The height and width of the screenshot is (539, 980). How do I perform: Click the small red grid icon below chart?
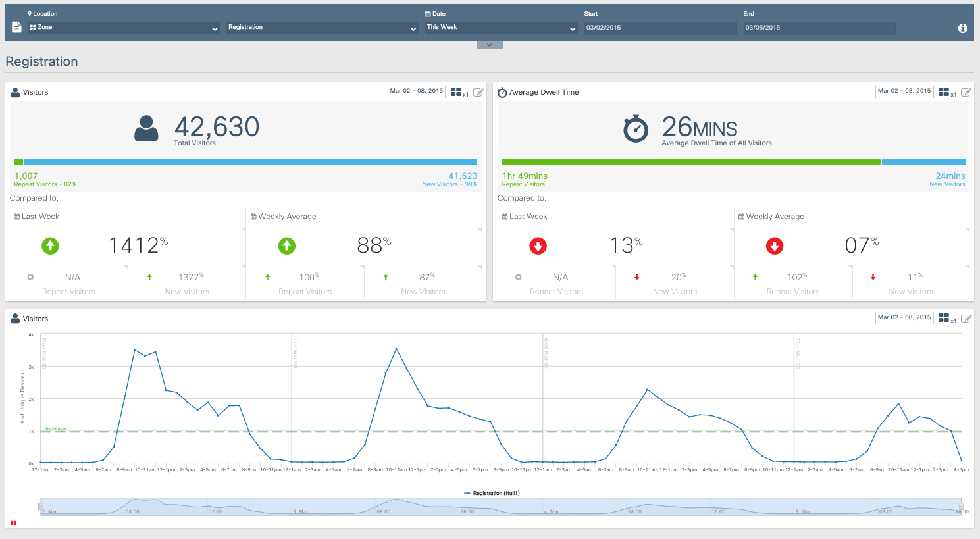click(14, 523)
